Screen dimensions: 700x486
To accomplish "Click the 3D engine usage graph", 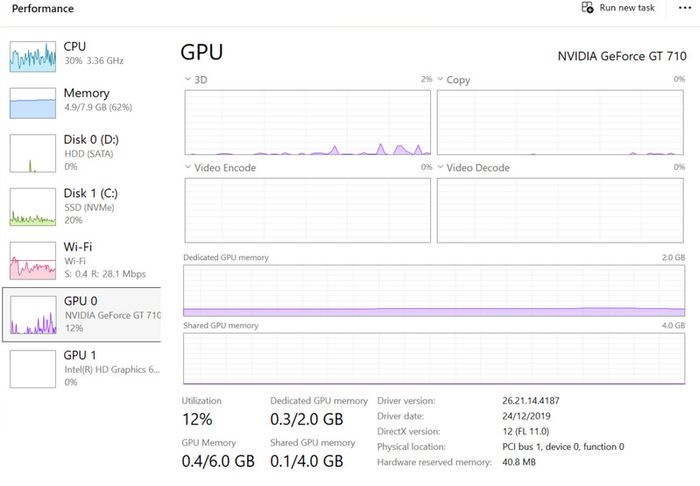I will tap(308, 123).
